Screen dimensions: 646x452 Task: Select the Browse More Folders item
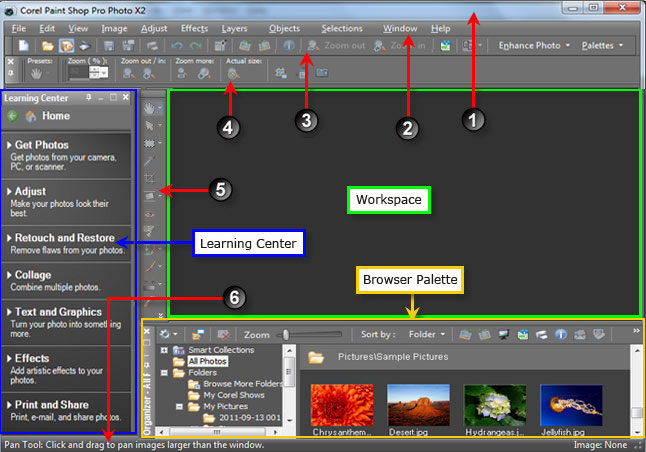coord(243,384)
